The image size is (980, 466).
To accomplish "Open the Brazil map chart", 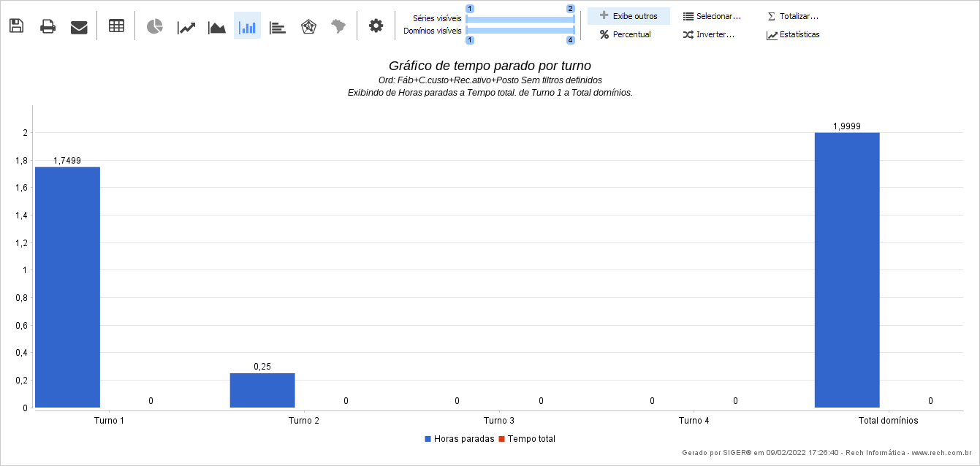I will click(x=338, y=26).
